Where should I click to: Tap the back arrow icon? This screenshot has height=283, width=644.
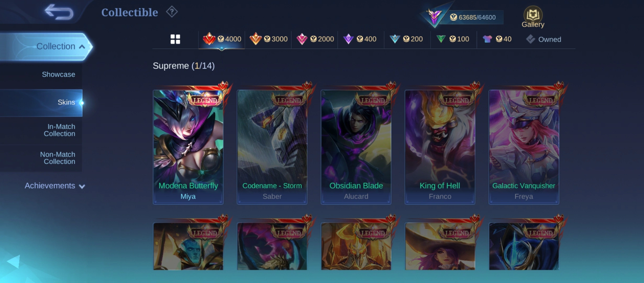tap(59, 12)
